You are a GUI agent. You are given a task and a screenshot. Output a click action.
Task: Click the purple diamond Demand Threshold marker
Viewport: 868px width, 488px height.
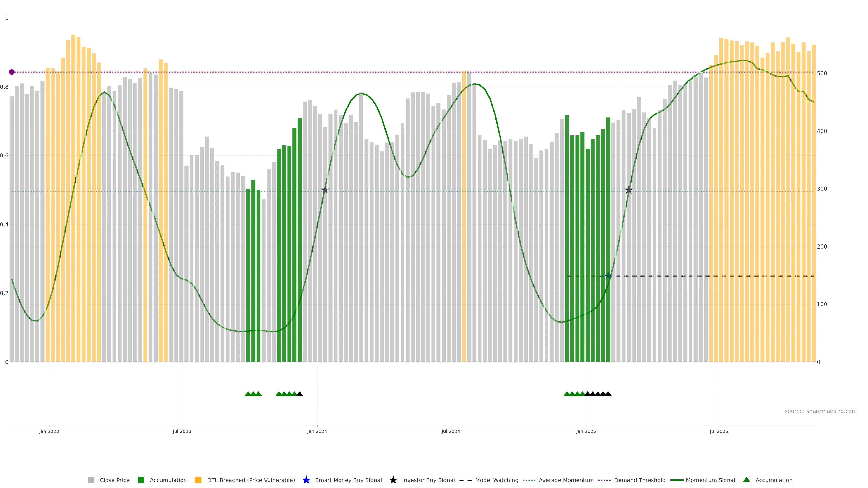(12, 72)
